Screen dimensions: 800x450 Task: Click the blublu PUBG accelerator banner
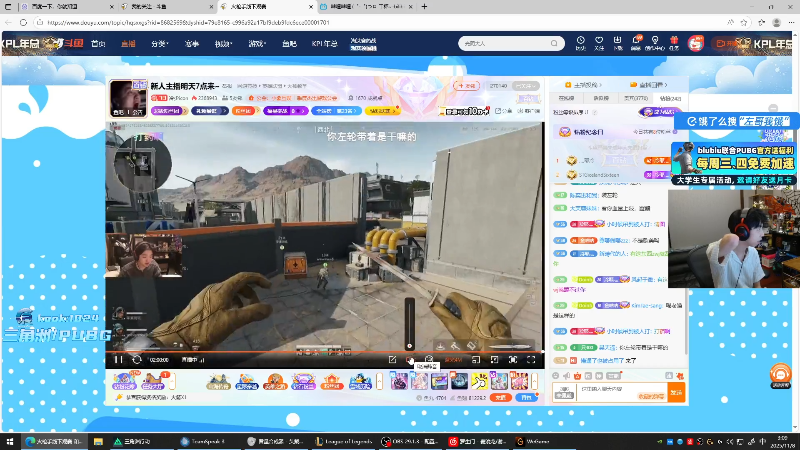pyautogui.click(x=733, y=164)
